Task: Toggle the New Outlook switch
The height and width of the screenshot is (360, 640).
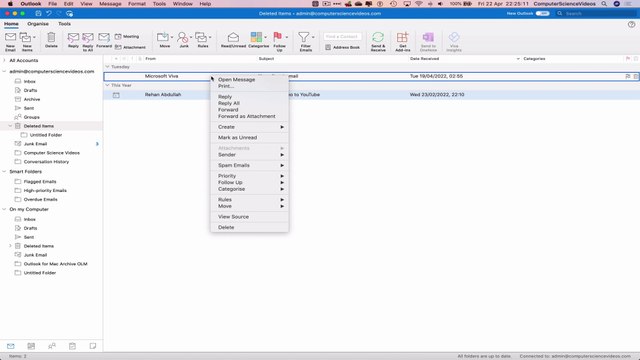Action: [542, 13]
